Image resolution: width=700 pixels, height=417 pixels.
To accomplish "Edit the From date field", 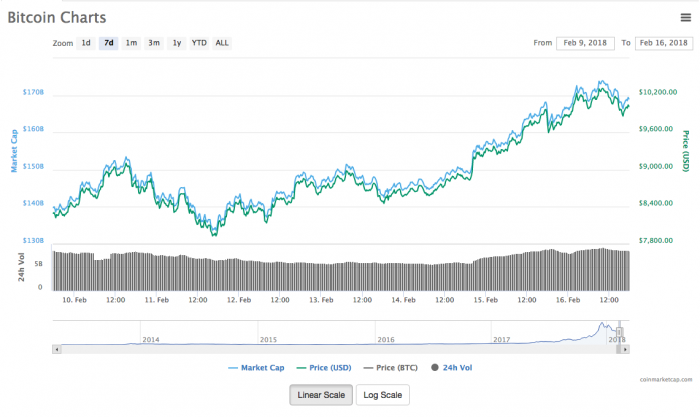I will (x=585, y=43).
